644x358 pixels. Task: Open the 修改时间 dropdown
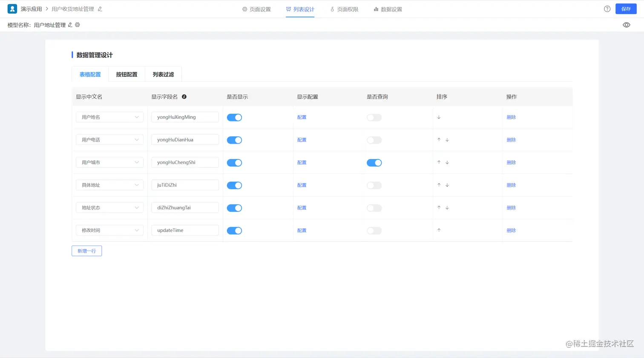pos(109,230)
